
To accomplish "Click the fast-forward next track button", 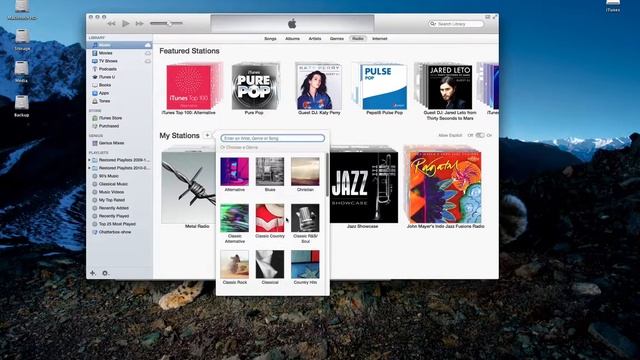I will point(140,24).
